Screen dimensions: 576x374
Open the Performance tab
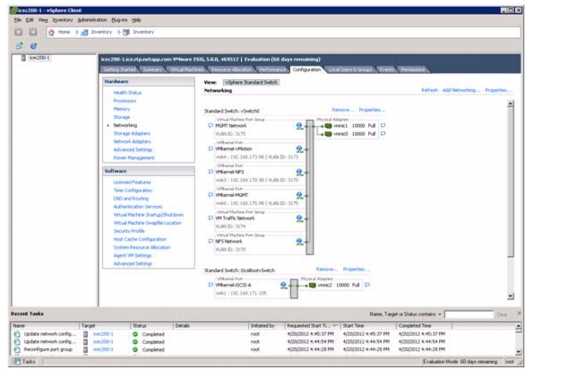tap(272, 69)
